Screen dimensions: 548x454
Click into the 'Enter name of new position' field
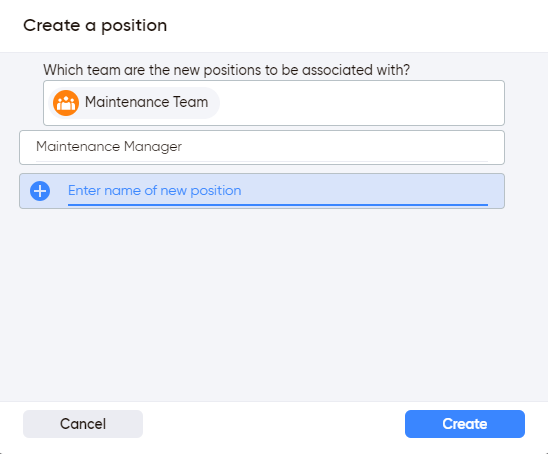click(x=278, y=191)
